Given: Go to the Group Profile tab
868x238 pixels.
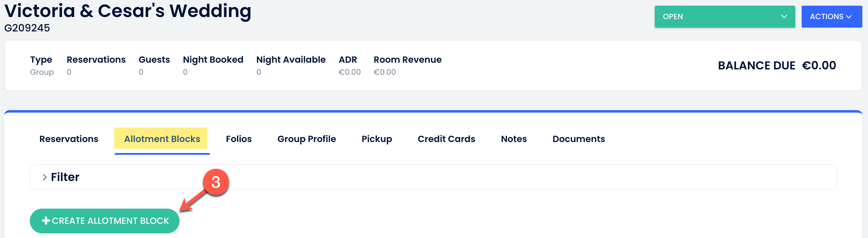Looking at the screenshot, I should [x=307, y=139].
